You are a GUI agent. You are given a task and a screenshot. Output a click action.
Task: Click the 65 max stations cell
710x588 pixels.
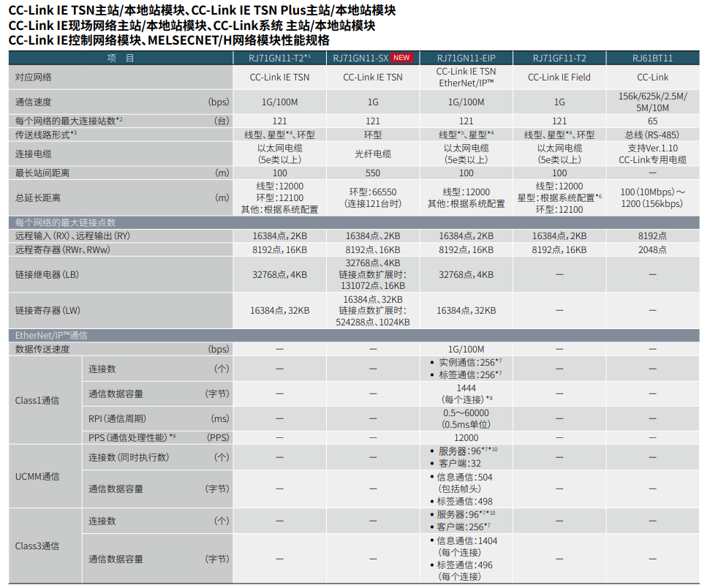[652, 121]
